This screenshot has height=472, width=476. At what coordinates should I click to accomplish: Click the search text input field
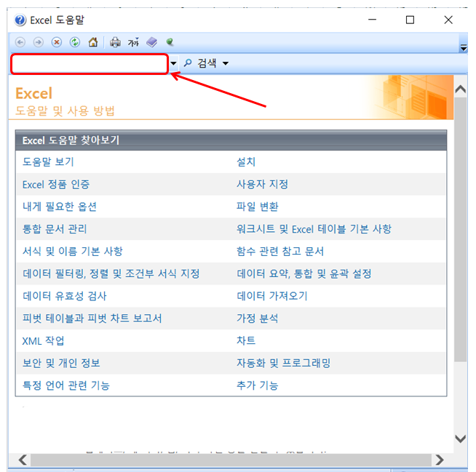[90, 64]
